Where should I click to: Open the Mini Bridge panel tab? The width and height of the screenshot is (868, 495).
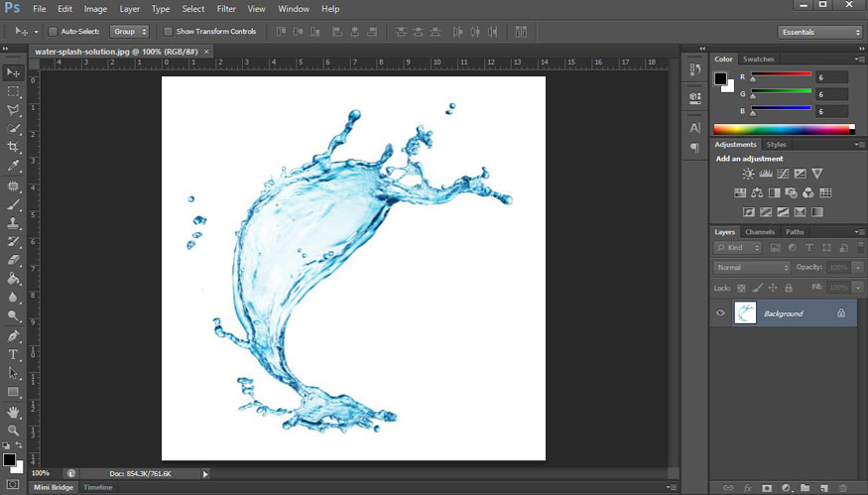tap(54, 487)
